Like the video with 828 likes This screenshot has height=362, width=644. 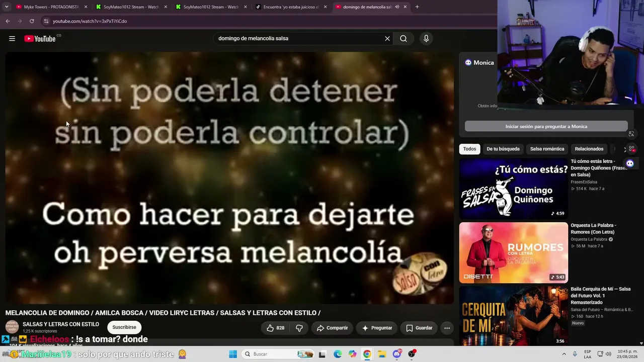pos(276,328)
